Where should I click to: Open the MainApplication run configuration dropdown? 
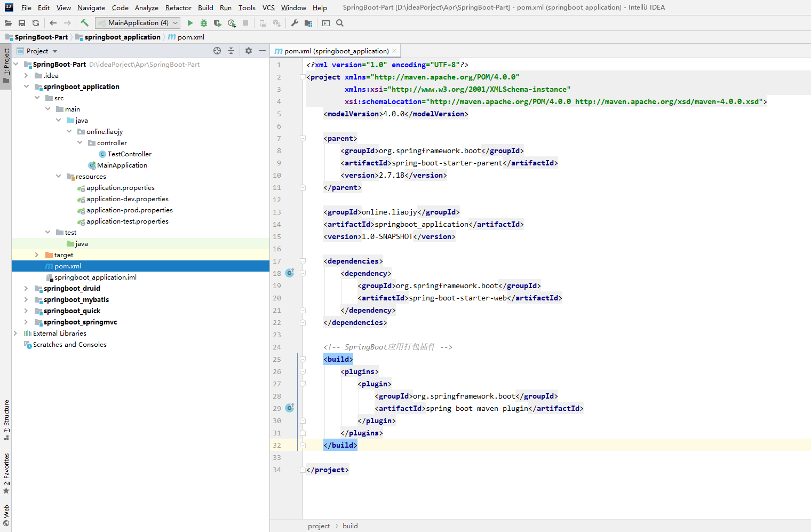pos(138,23)
